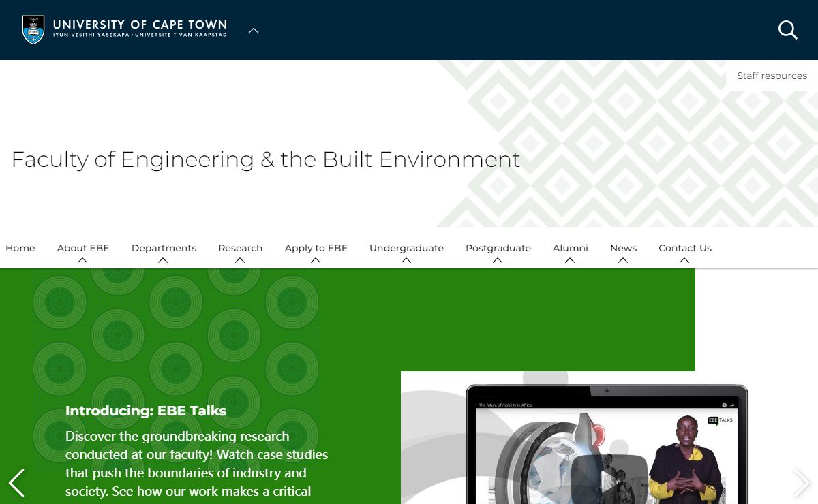
Task: Open the Contact Us menu item
Action: pos(685,248)
